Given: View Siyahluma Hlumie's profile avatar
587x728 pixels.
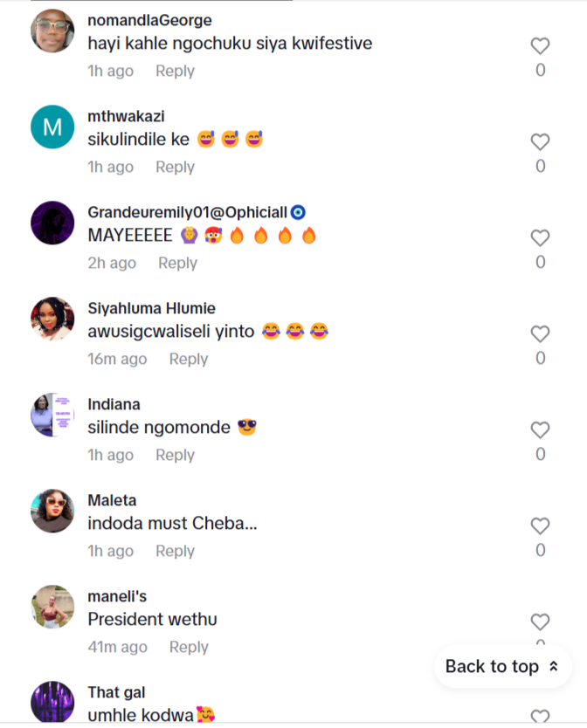Looking at the screenshot, I should (52, 319).
